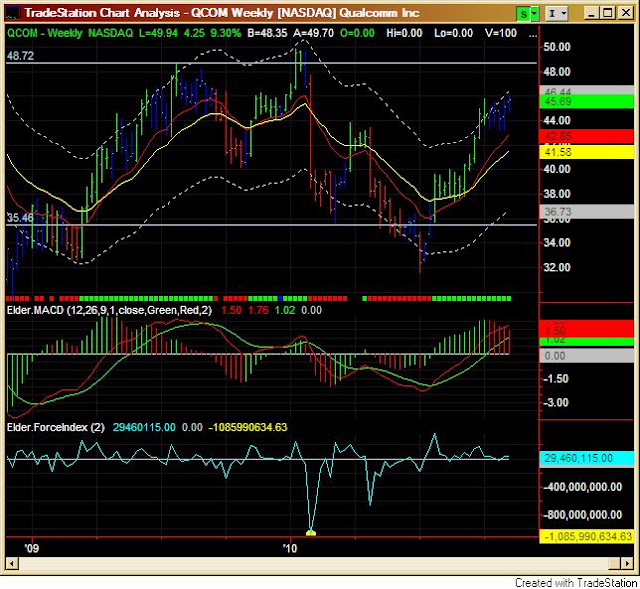Viewport: 640px width, 589px height.
Task: Open the dropdown arrow beside the I button
Action: tap(564, 14)
